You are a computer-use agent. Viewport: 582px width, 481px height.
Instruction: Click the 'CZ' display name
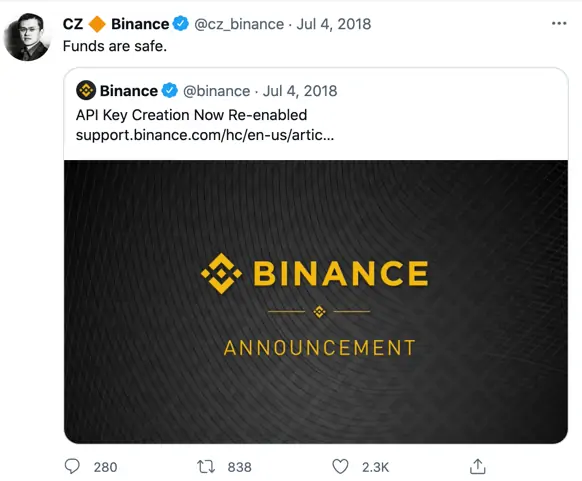tap(73, 24)
